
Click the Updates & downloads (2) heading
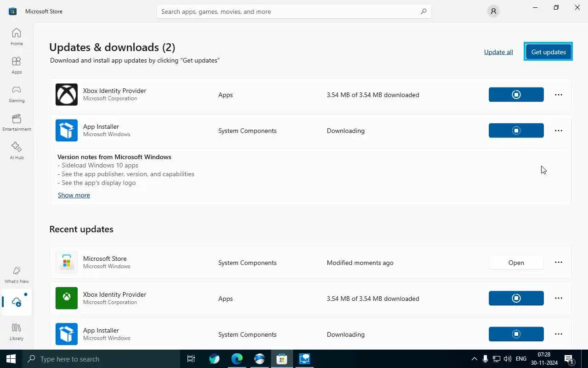(112, 47)
